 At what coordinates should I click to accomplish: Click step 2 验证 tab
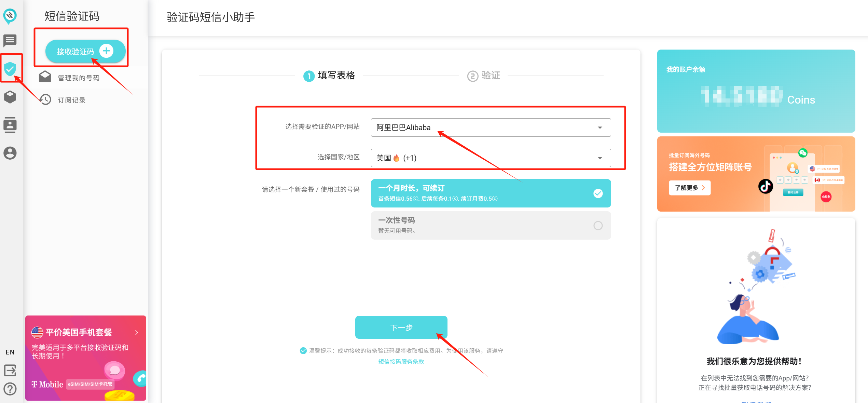484,76
